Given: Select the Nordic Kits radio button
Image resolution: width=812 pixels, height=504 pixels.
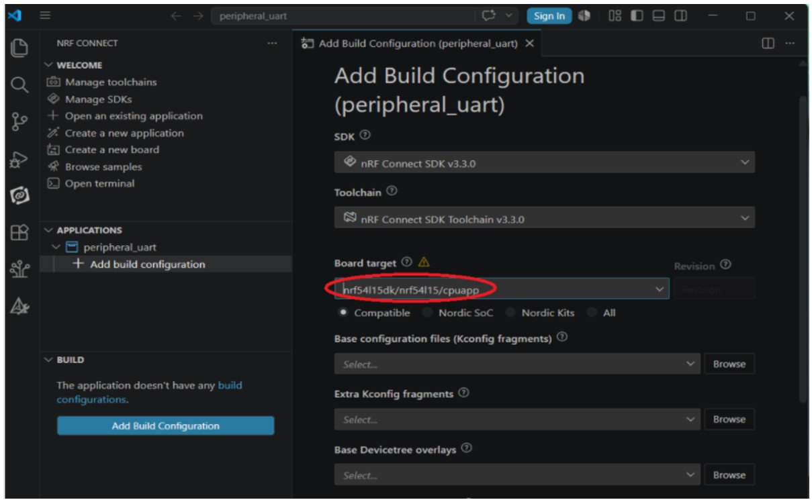Looking at the screenshot, I should [512, 312].
